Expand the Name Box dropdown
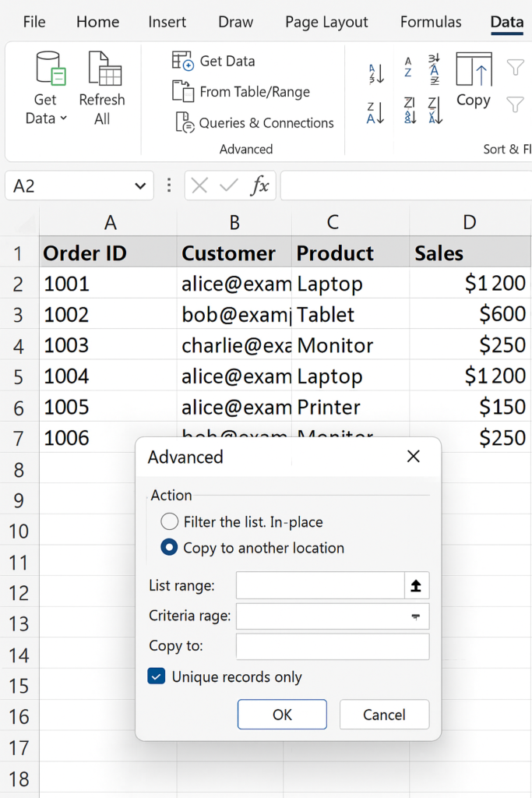Viewport: 532px width, 798px height. pos(140,186)
